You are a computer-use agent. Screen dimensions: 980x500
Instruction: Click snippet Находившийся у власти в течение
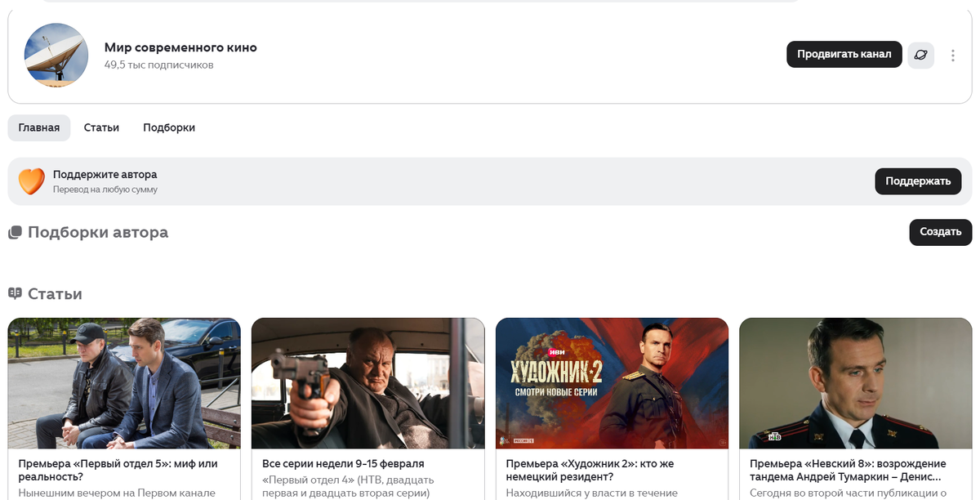point(592,493)
